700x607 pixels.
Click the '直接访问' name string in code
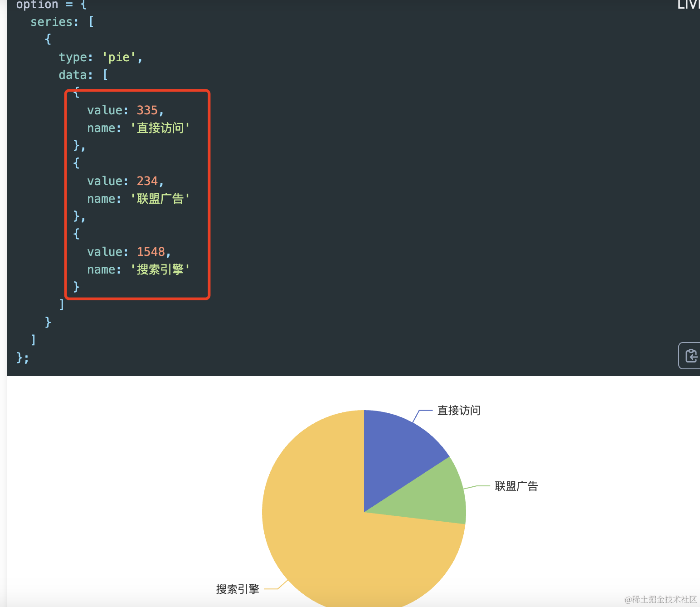pyautogui.click(x=160, y=128)
